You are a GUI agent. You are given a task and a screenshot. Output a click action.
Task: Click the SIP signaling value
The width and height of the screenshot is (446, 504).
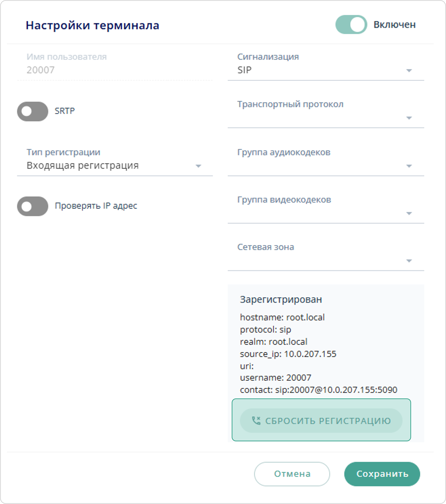pos(245,70)
